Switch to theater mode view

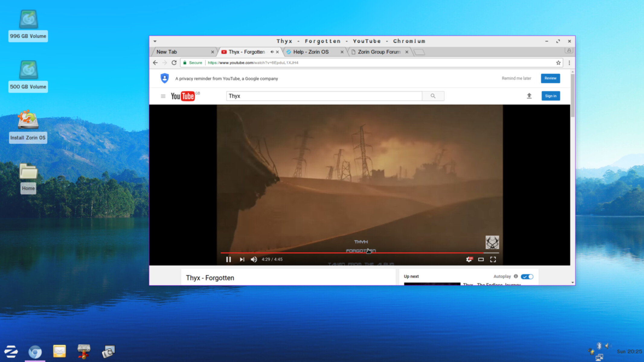pos(481,259)
